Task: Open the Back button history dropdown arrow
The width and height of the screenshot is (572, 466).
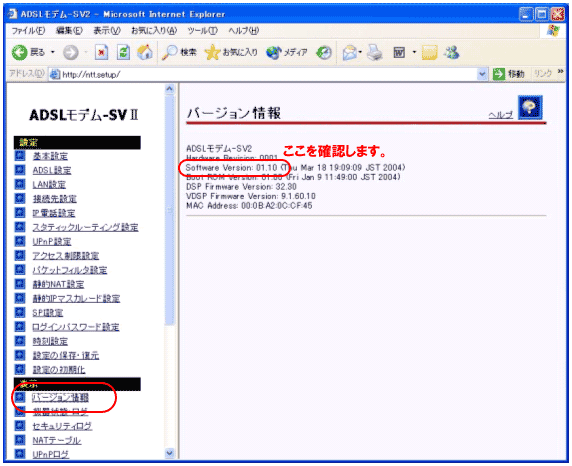Action: click(x=53, y=53)
